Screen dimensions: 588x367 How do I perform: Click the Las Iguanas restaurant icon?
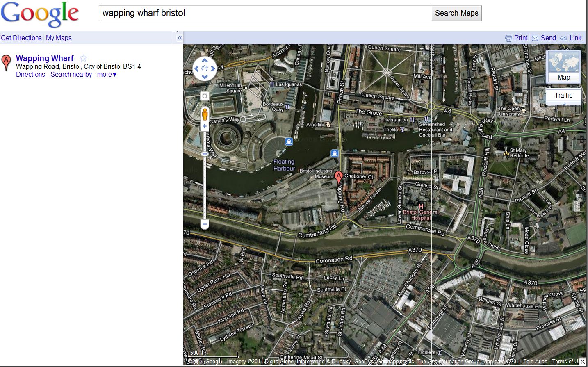[271, 84]
